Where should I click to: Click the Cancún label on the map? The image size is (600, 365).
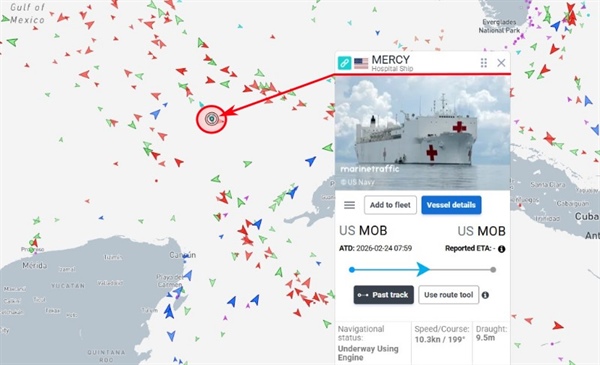coord(183,255)
